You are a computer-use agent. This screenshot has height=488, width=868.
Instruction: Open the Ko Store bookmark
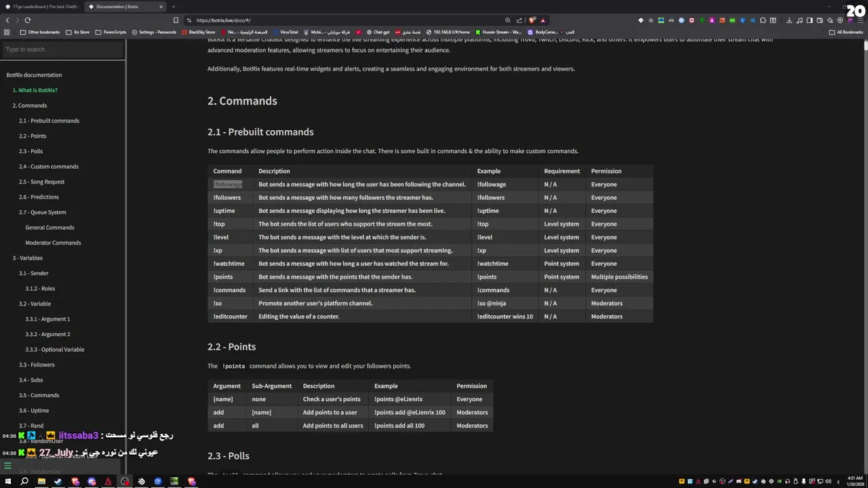(x=77, y=32)
